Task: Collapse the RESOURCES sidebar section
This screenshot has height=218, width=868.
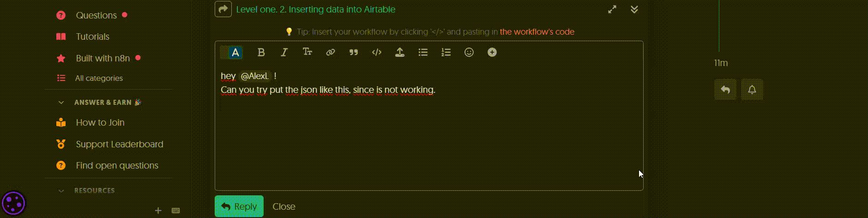Action: coord(61,191)
